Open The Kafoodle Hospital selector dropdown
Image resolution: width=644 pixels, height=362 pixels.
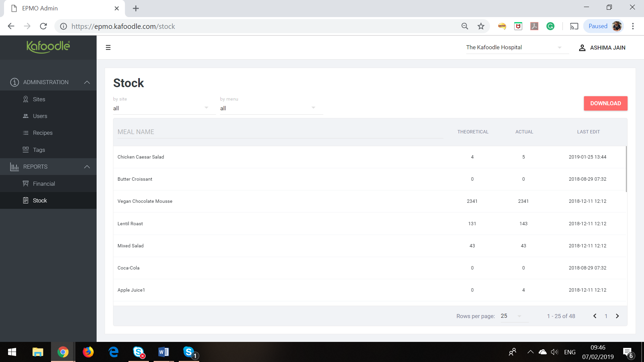point(517,48)
